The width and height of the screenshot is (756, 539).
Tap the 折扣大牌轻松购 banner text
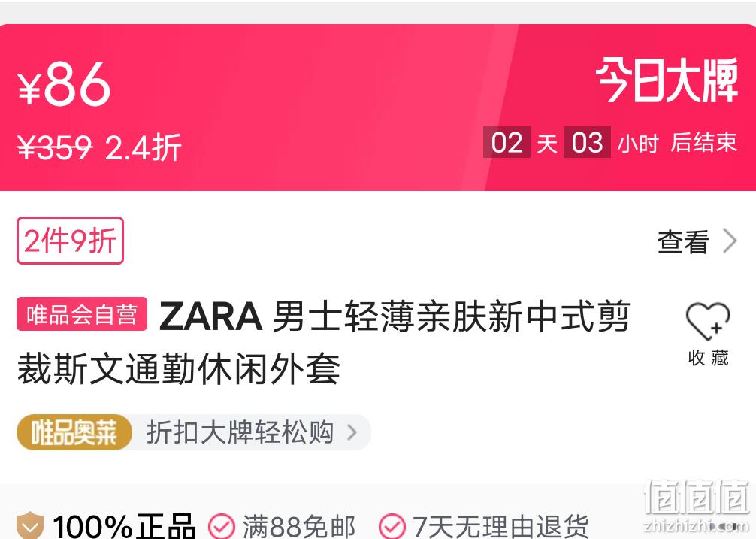240,432
